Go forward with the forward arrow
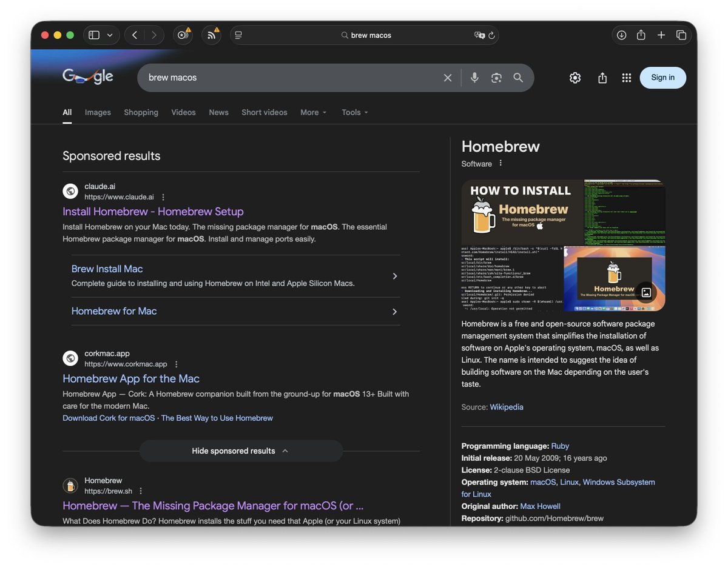This screenshot has height=567, width=728. [x=154, y=35]
